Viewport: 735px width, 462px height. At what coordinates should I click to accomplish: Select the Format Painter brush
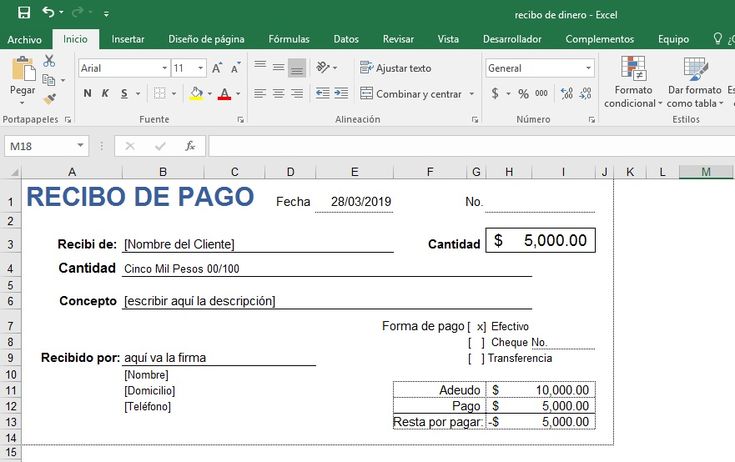pos(49,99)
